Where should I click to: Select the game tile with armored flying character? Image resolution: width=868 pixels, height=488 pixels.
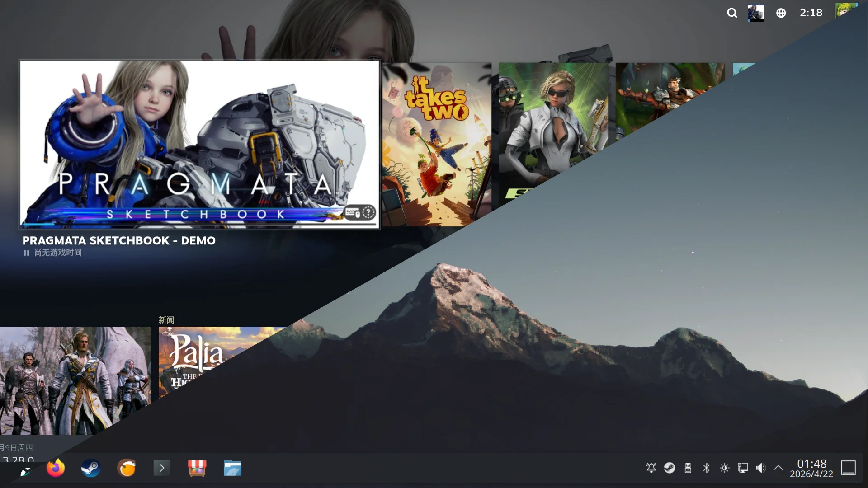click(665, 97)
